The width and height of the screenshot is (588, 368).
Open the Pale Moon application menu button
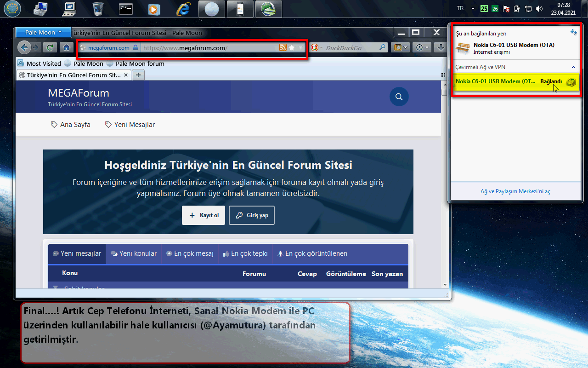44,32
